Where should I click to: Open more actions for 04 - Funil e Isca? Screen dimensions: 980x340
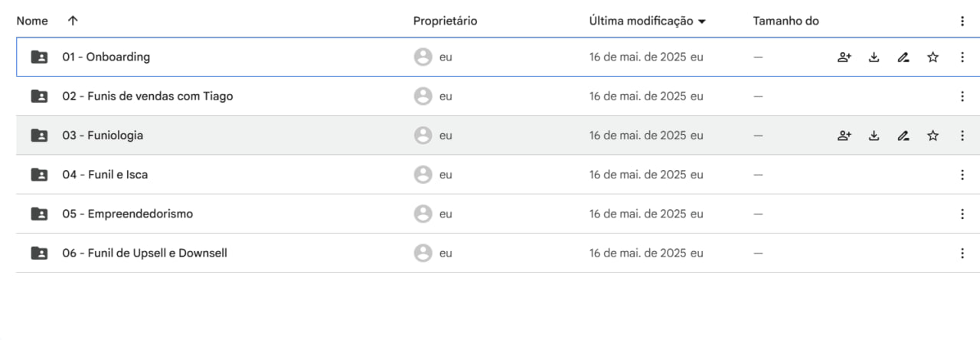[962, 175]
